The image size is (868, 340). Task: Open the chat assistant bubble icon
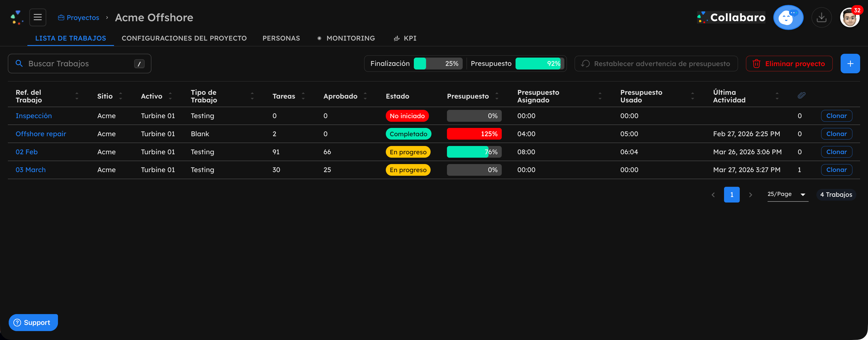[x=788, y=17]
